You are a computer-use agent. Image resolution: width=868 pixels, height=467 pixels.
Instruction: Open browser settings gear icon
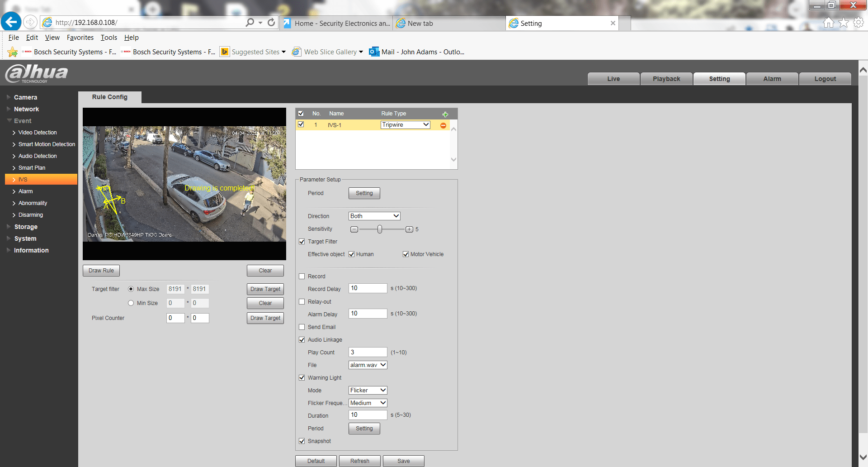[x=858, y=23]
